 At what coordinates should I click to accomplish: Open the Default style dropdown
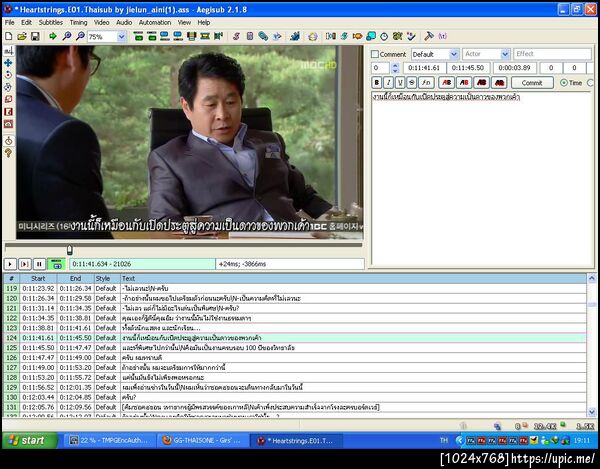pos(454,54)
